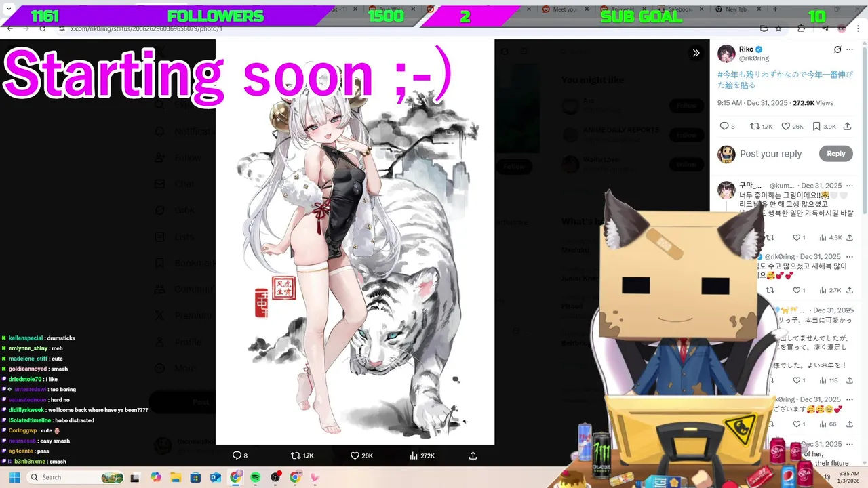Image resolution: width=868 pixels, height=488 pixels.
Task: Reload the page with the refresh icon
Action: pyautogui.click(x=42, y=28)
